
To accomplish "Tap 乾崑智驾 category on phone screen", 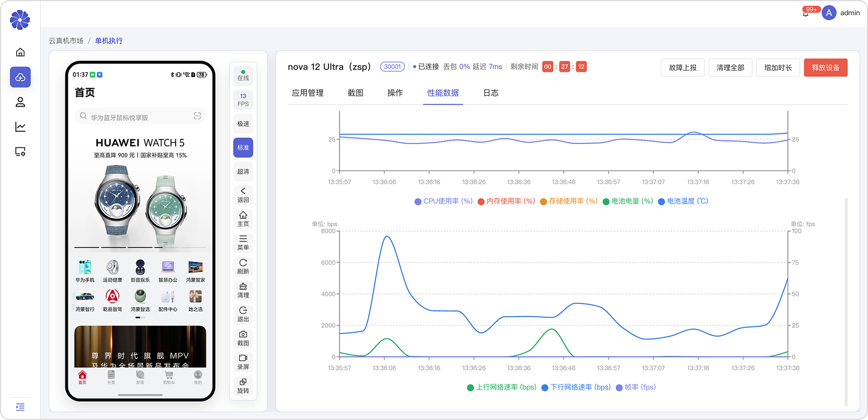I will (x=113, y=300).
